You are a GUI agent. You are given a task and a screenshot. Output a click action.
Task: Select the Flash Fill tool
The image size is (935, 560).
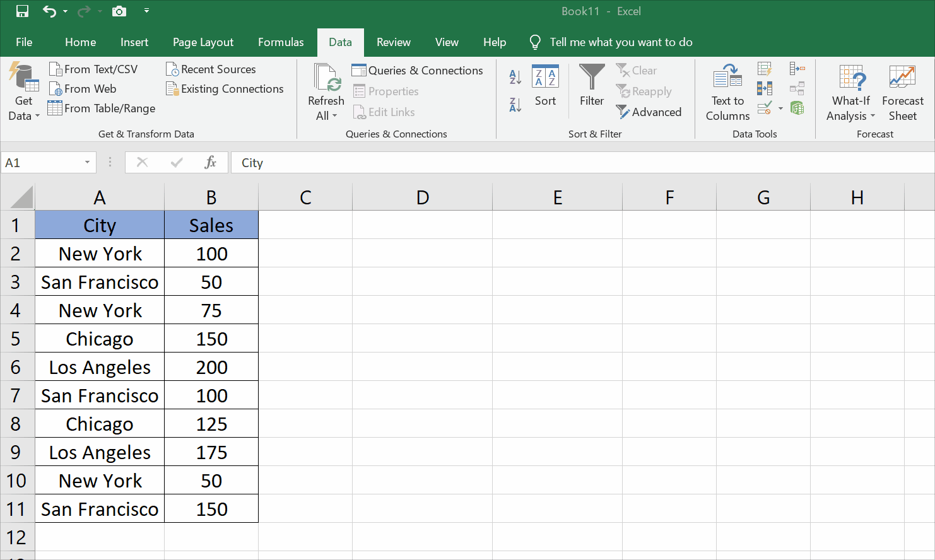764,68
